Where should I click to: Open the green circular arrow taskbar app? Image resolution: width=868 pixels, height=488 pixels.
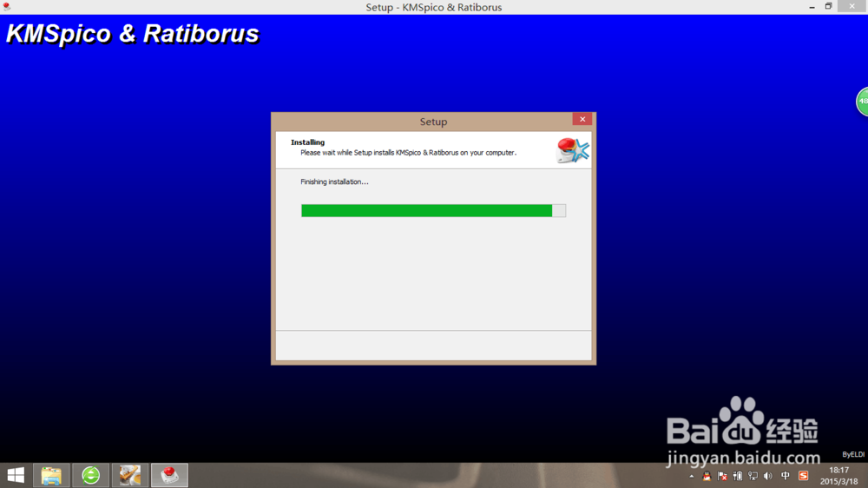click(91, 475)
